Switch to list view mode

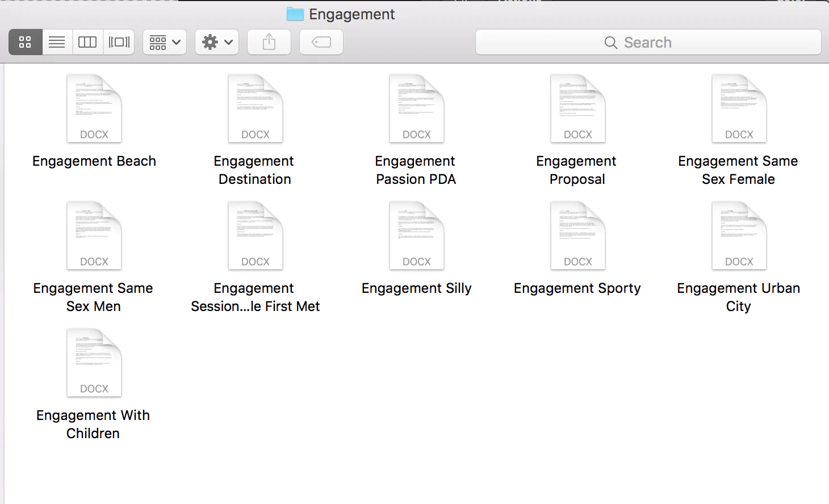pyautogui.click(x=57, y=42)
